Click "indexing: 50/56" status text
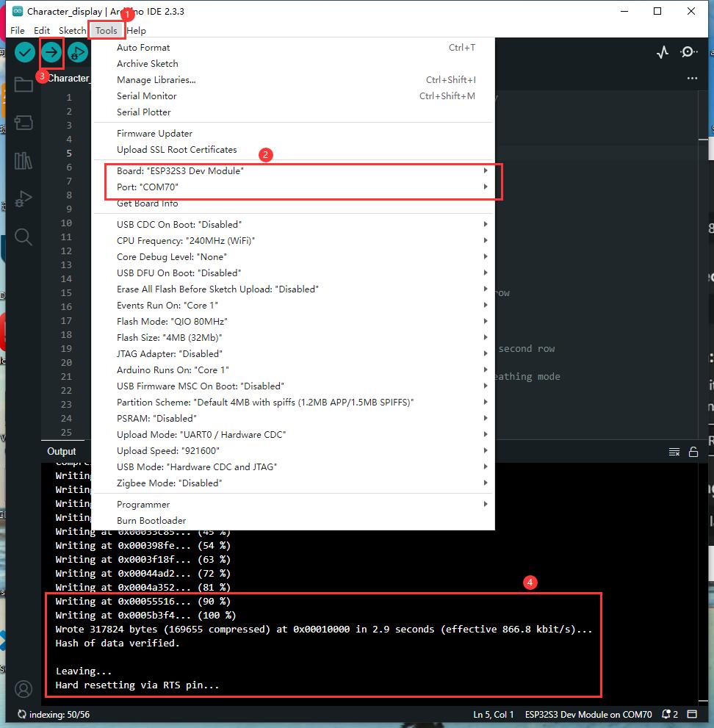714x728 pixels. pos(59,715)
